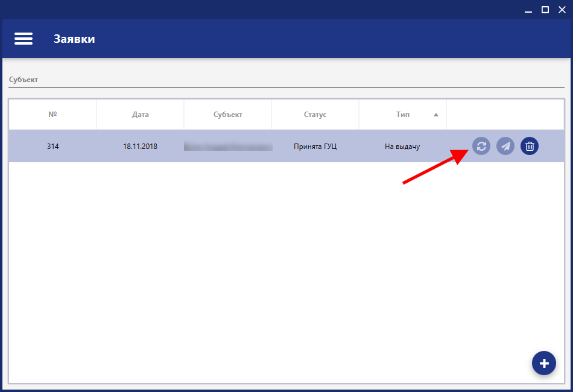Select the row cell with number 314
The height and width of the screenshot is (392, 573).
coord(52,147)
